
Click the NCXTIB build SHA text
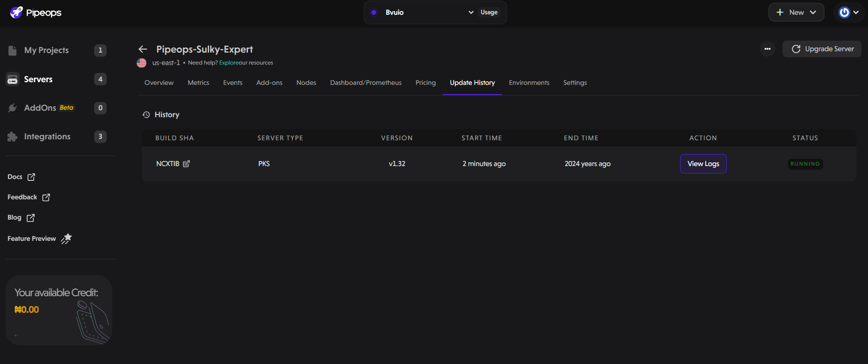click(168, 164)
